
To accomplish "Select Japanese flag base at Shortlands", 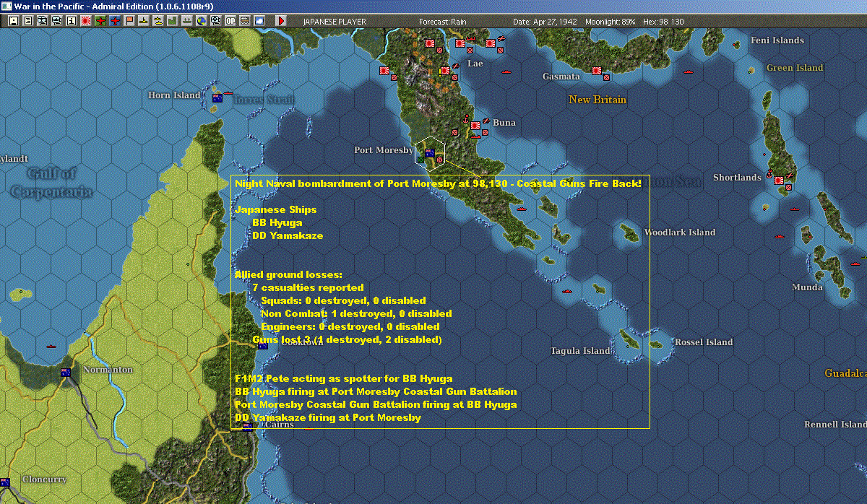I will coord(780,181).
